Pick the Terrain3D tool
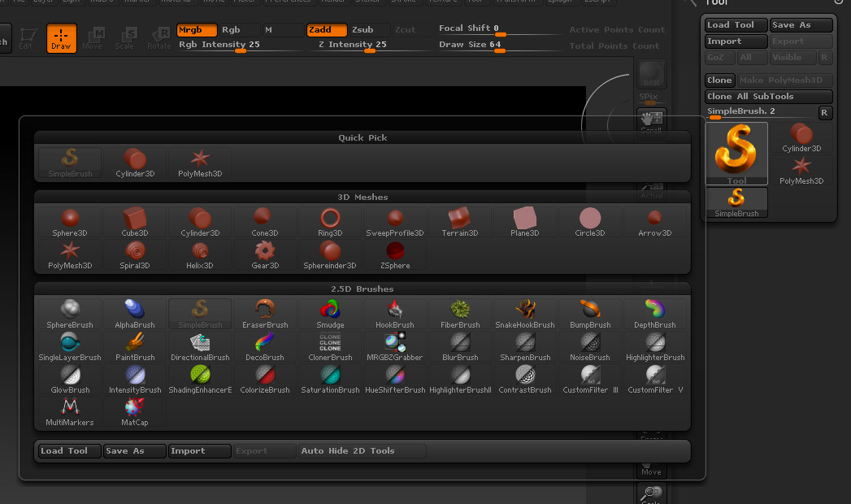This screenshot has height=504, width=851. [x=460, y=223]
